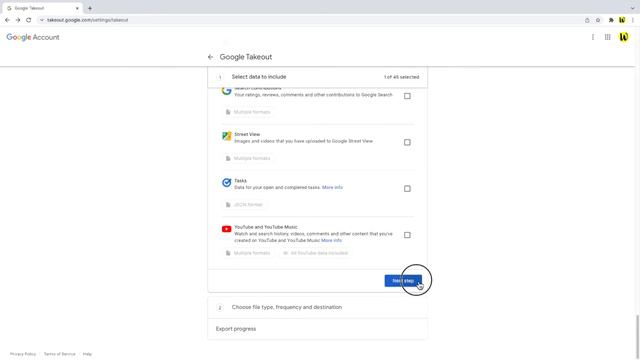Check the Street View checkbox
This screenshot has width=640, height=360.
pyautogui.click(x=407, y=142)
